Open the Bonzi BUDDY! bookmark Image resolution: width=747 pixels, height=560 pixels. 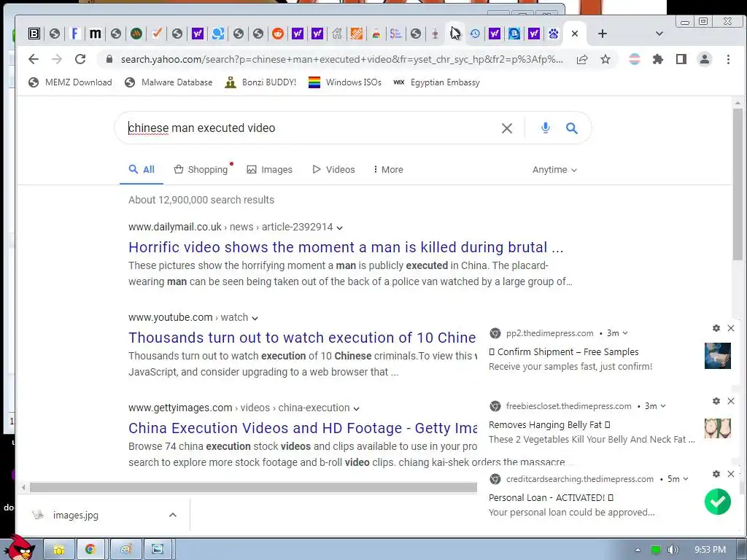click(x=260, y=82)
